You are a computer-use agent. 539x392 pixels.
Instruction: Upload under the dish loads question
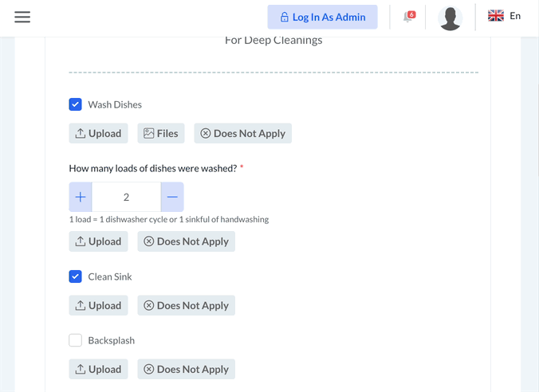(x=98, y=241)
